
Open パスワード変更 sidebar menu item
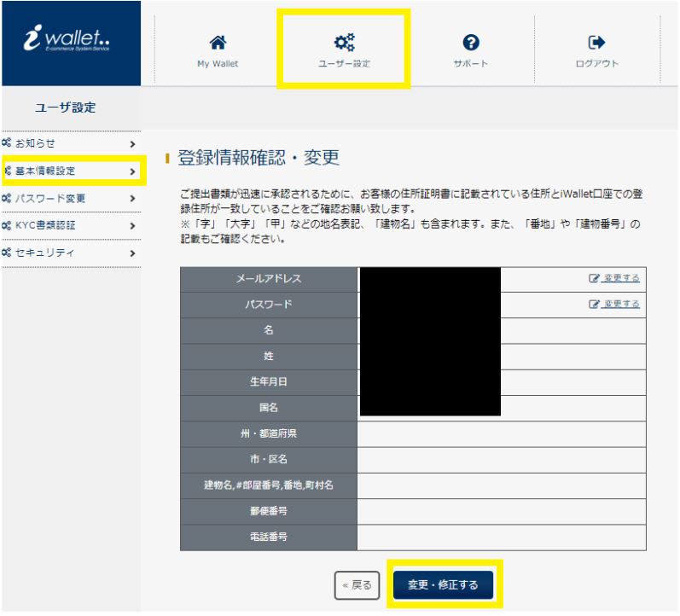pos(71,198)
